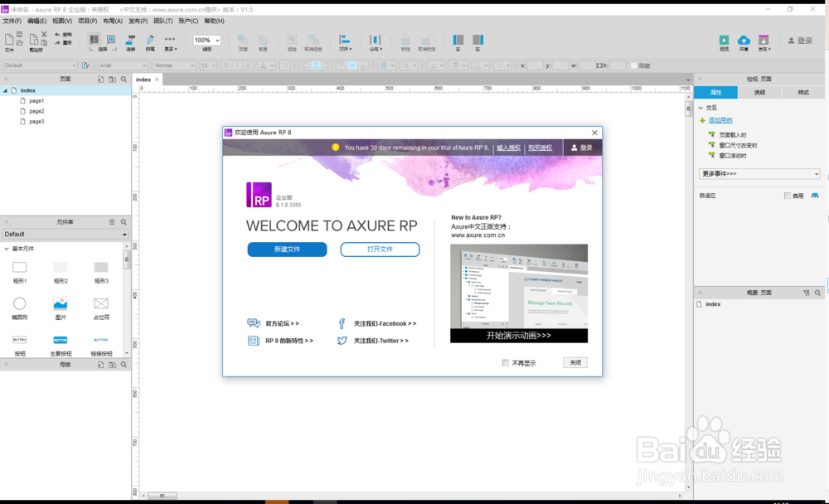Click the Cut scissors icon
Viewport: 829px width, 504px height.
click(44, 34)
